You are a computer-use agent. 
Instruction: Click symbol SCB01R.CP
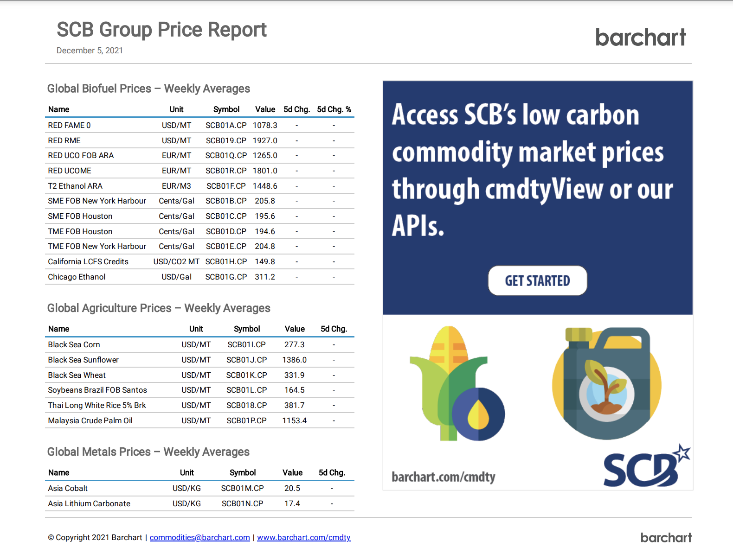[226, 171]
